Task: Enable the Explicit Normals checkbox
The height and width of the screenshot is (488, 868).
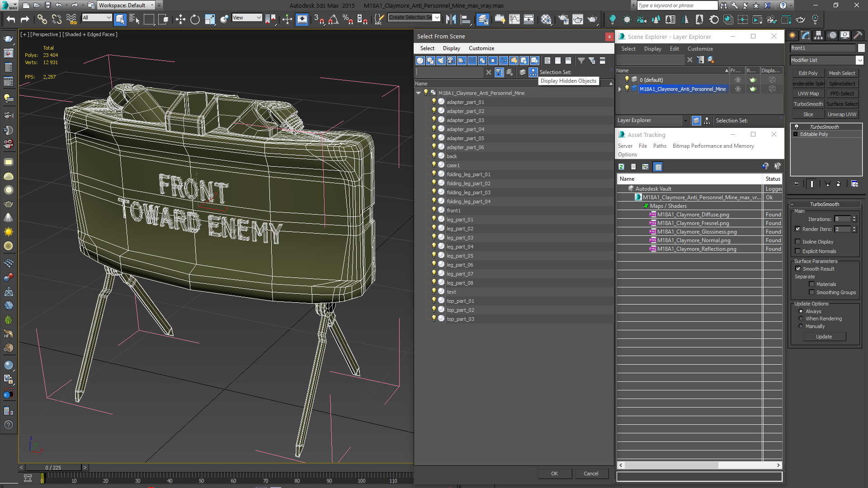Action: tap(798, 251)
